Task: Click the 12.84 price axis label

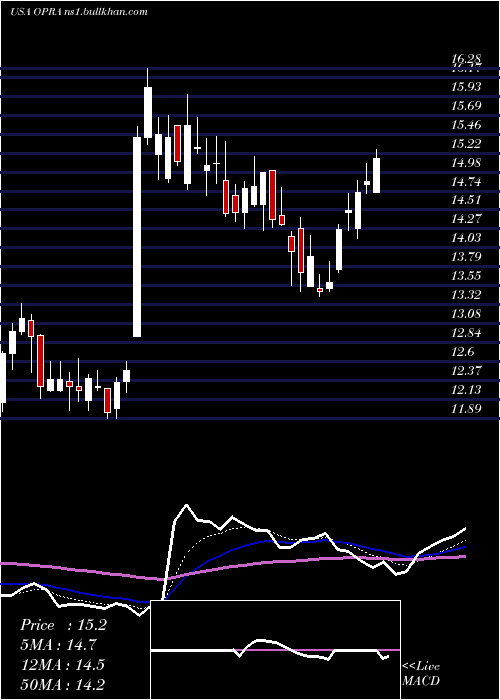Action: tap(467, 333)
